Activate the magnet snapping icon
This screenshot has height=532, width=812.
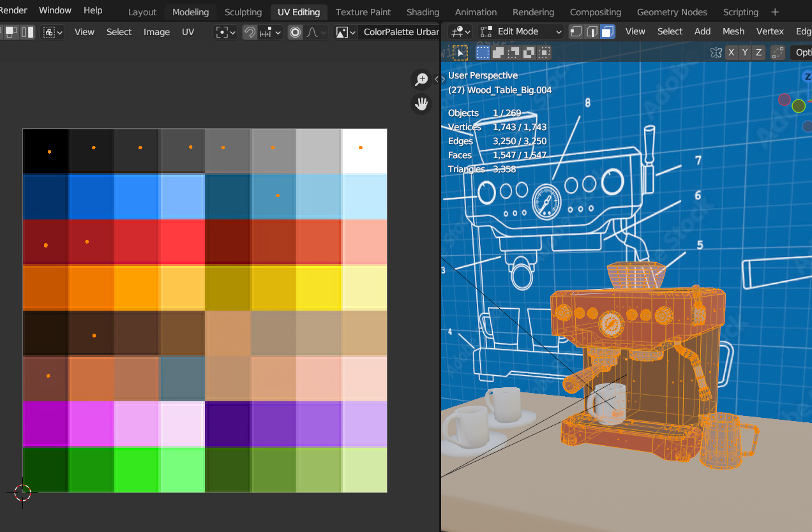click(250, 31)
